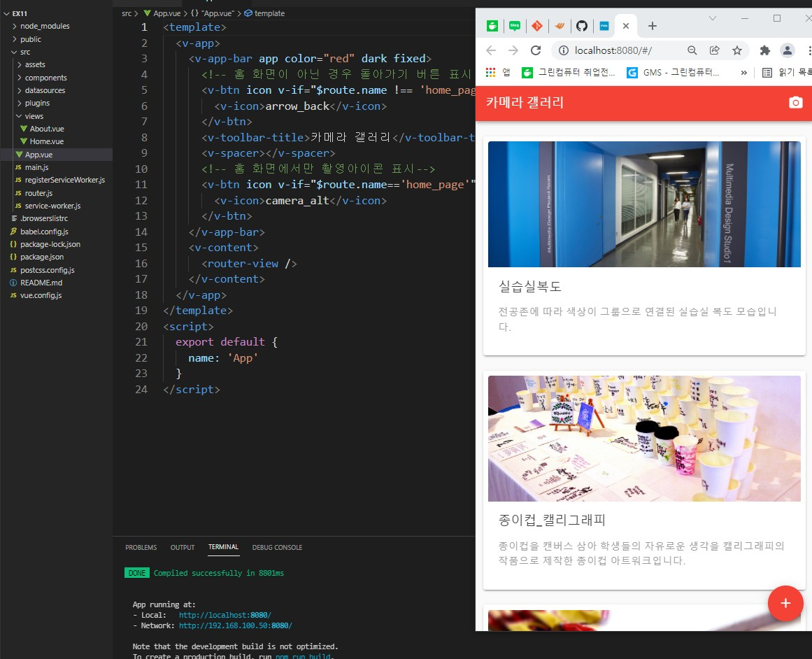The width and height of the screenshot is (812, 659).
Task: Expand the node_modules folder
Action: click(x=45, y=26)
